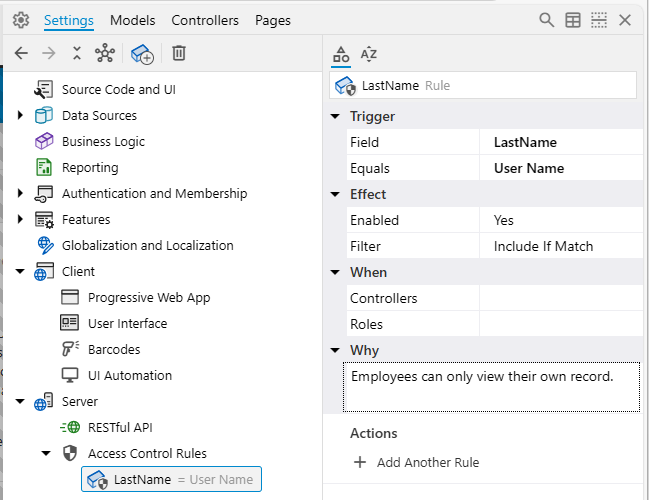Click Authentication and Membership icon
This screenshot has width=649, height=500.
[43, 193]
